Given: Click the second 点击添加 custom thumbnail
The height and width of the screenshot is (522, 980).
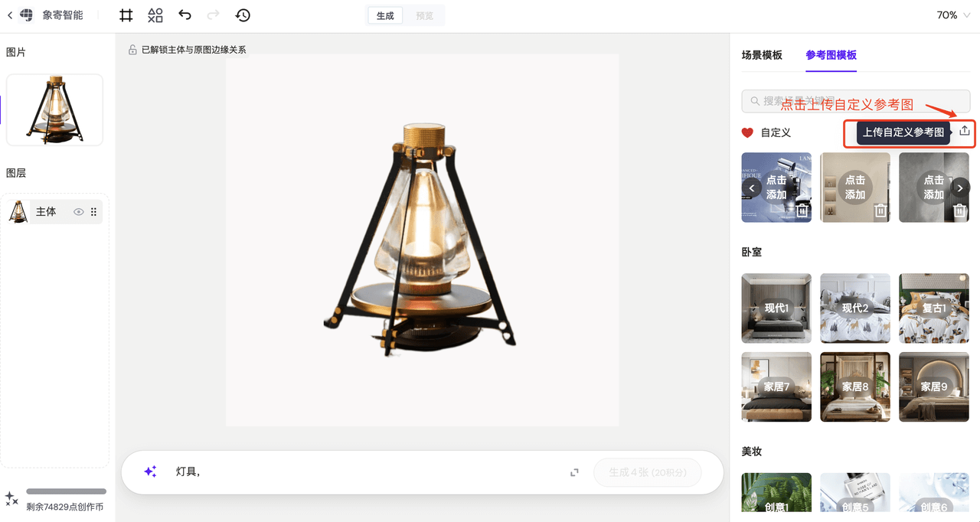Looking at the screenshot, I should pos(855,188).
